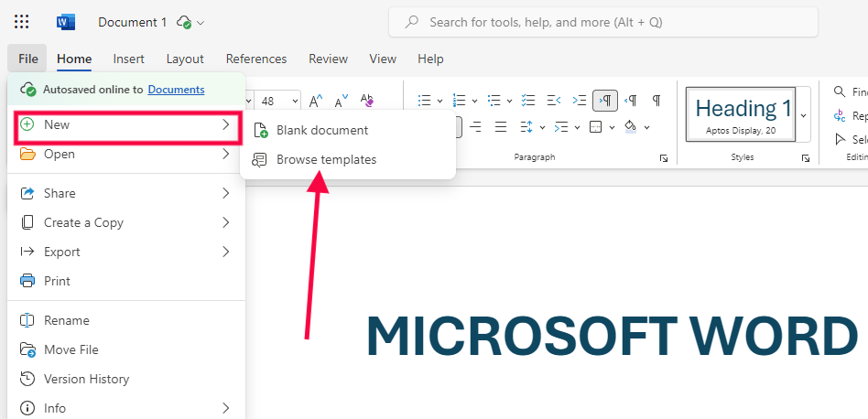Click the Decrease Indent icon
Screen dimensions: 868x419
(x=554, y=101)
